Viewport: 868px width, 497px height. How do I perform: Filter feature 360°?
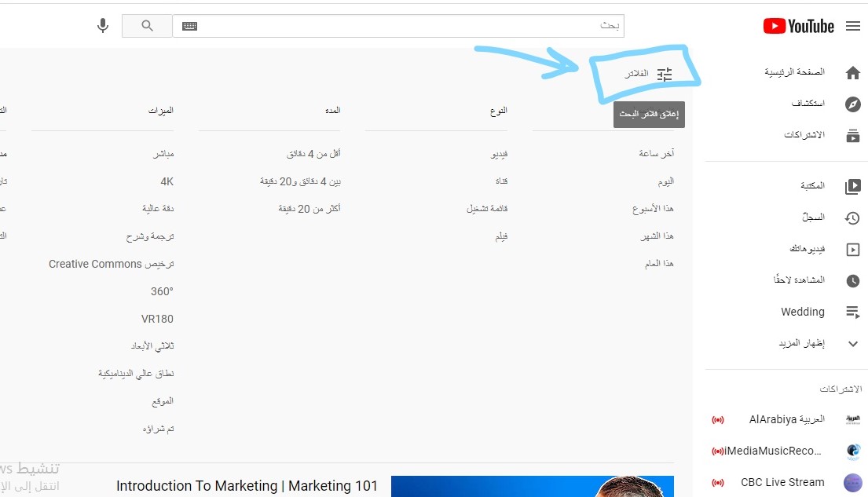(162, 291)
